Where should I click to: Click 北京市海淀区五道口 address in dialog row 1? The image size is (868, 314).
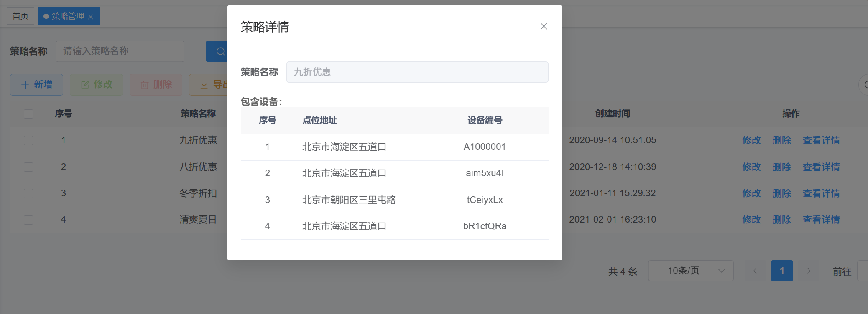(x=344, y=147)
